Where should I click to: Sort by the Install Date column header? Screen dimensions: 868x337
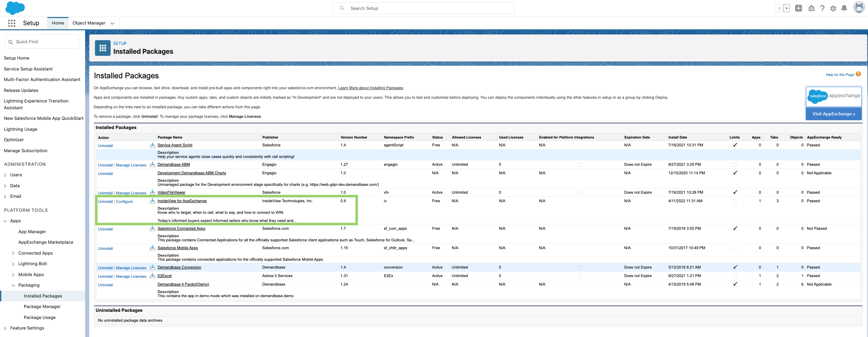pos(677,138)
